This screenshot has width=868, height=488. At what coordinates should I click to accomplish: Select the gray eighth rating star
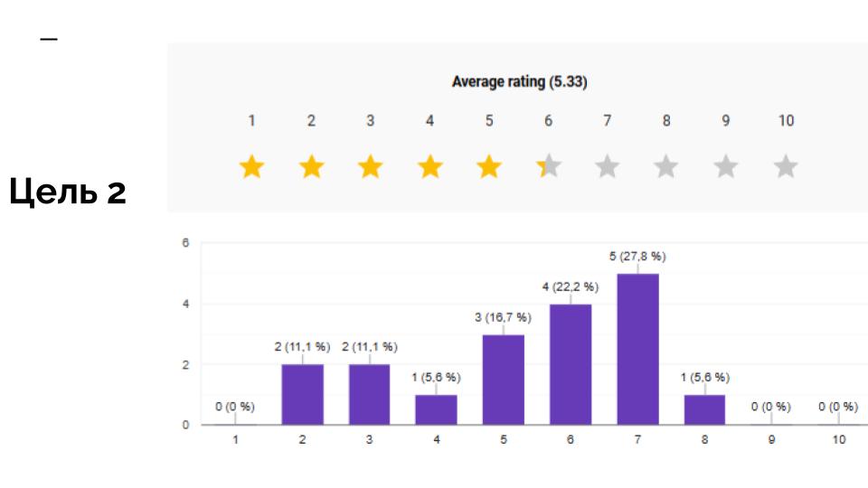point(666,166)
